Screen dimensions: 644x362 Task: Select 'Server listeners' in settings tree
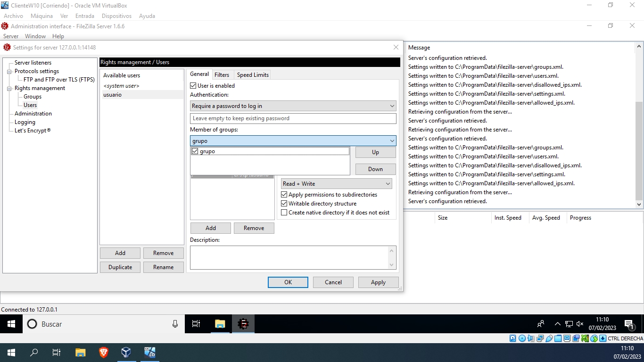click(33, 63)
